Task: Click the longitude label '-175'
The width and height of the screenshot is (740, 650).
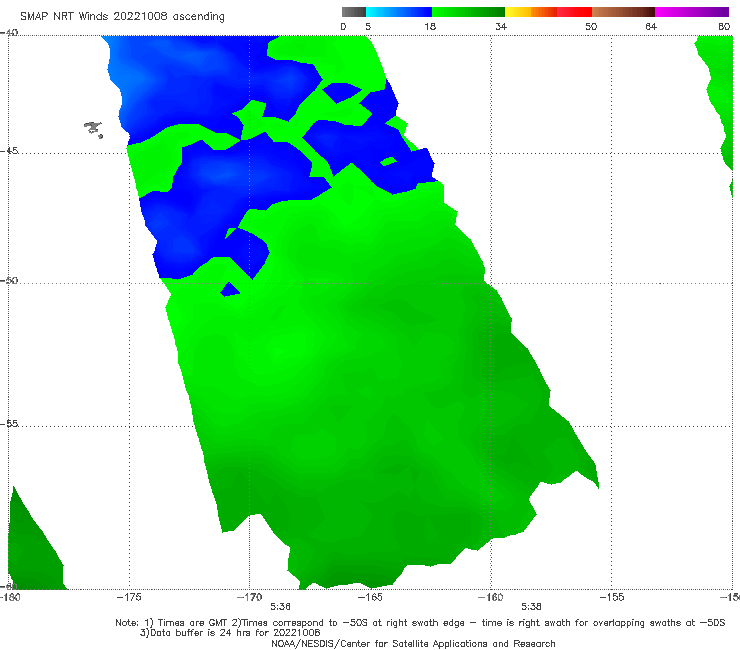Action: [x=129, y=597]
